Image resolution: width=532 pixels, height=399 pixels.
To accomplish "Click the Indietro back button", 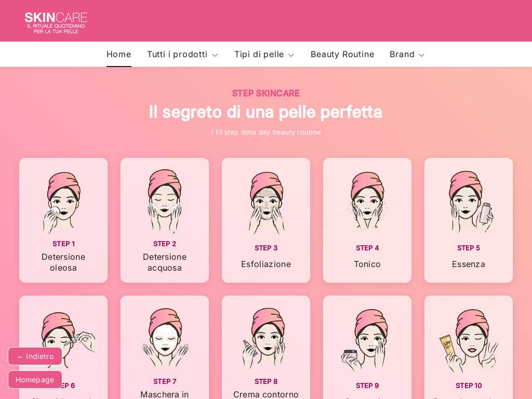I will [x=35, y=356].
